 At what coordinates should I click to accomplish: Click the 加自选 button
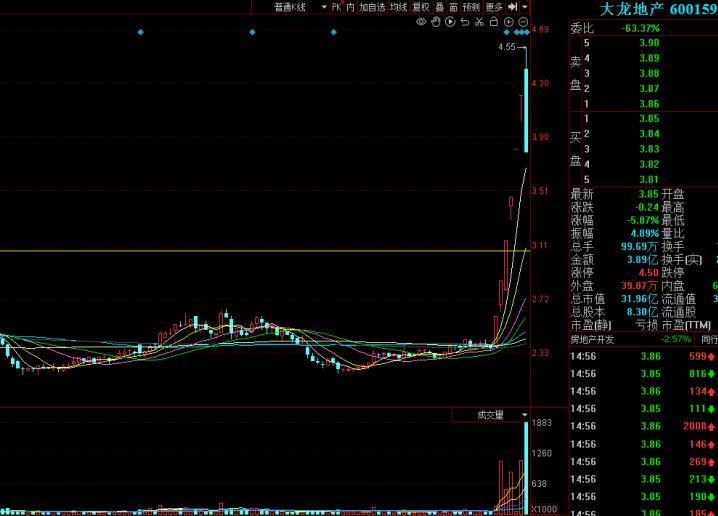point(373,6)
